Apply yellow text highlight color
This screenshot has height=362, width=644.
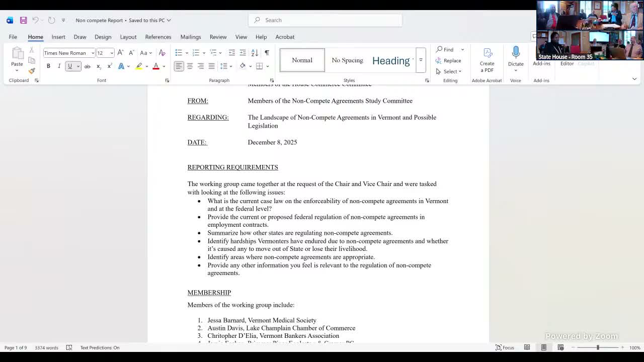point(139,66)
